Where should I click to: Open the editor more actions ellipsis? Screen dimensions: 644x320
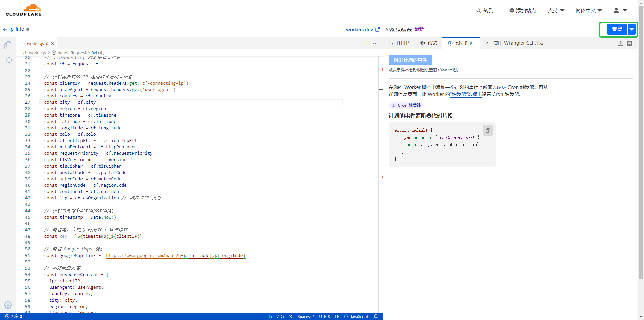tap(375, 43)
